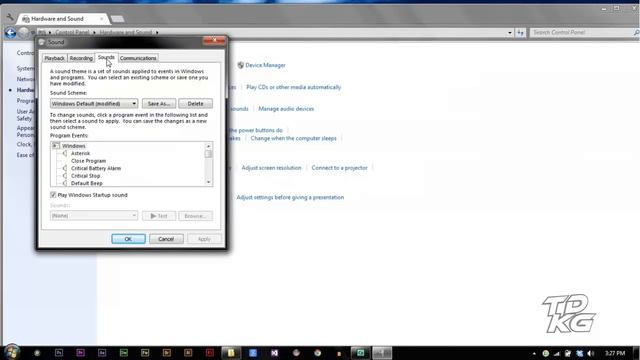Click the Browse button

point(195,216)
